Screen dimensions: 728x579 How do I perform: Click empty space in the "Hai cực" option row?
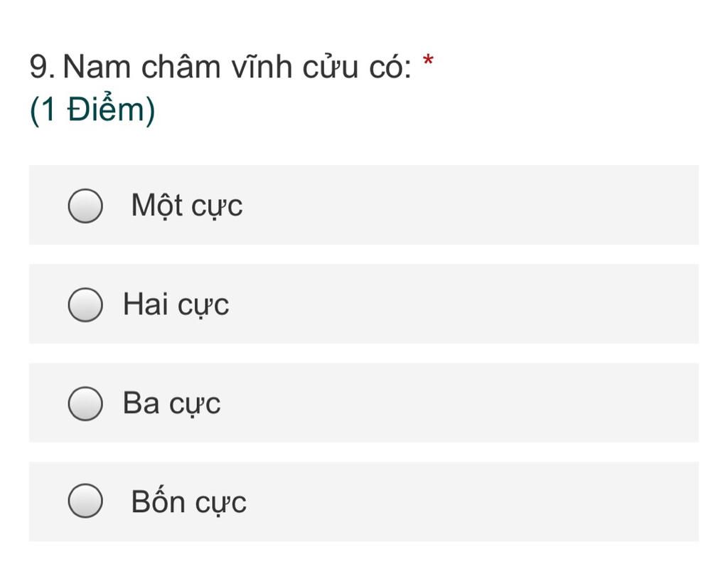tap(464, 304)
